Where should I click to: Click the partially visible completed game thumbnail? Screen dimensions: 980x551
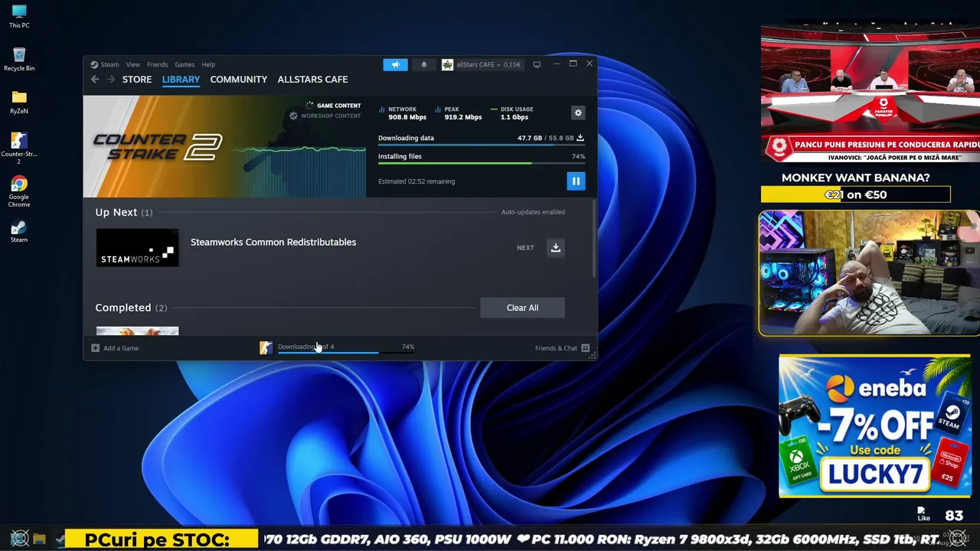coord(137,331)
